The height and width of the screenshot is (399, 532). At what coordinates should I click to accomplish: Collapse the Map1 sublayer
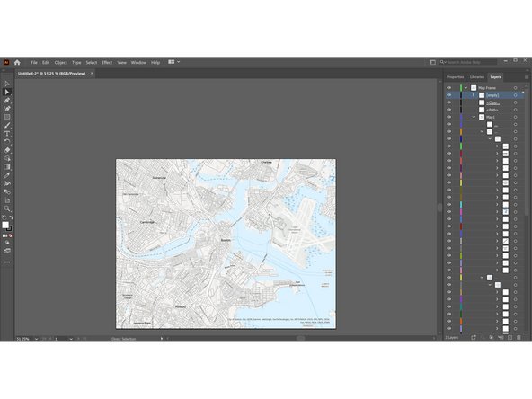474,117
